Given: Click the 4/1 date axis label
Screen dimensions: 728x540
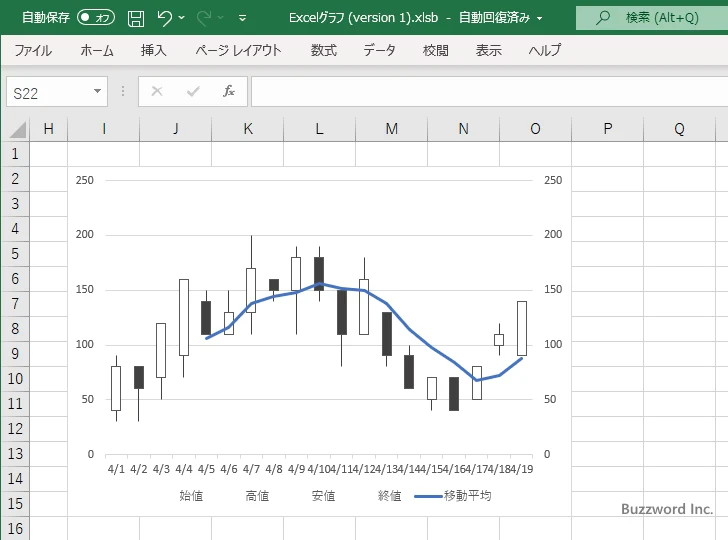Looking at the screenshot, I should click(116, 469).
